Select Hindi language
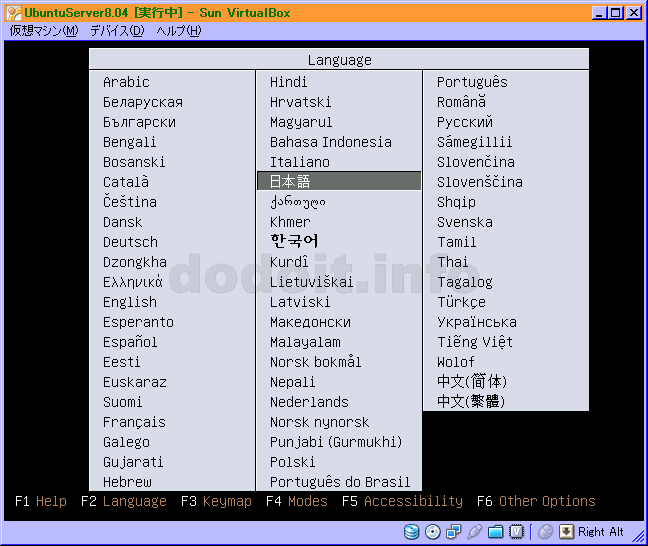 288,82
